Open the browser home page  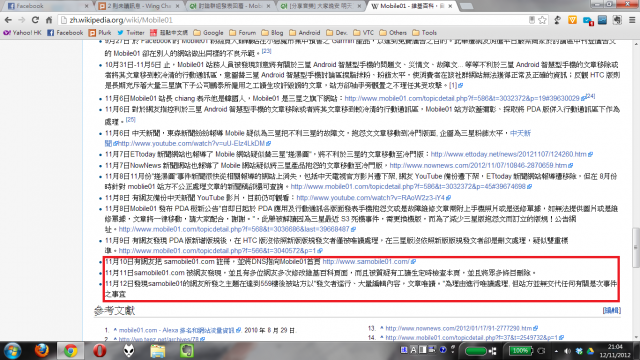(49, 20)
